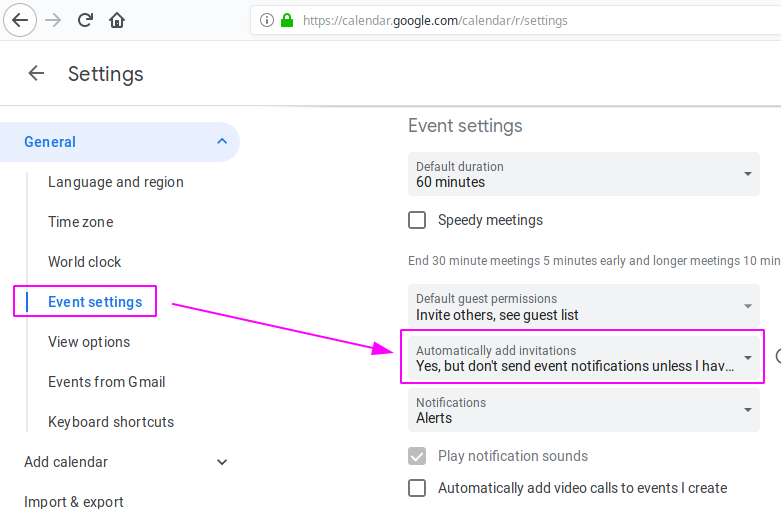Open Events from Gmail settings
Image resolution: width=781 pixels, height=509 pixels.
(107, 382)
